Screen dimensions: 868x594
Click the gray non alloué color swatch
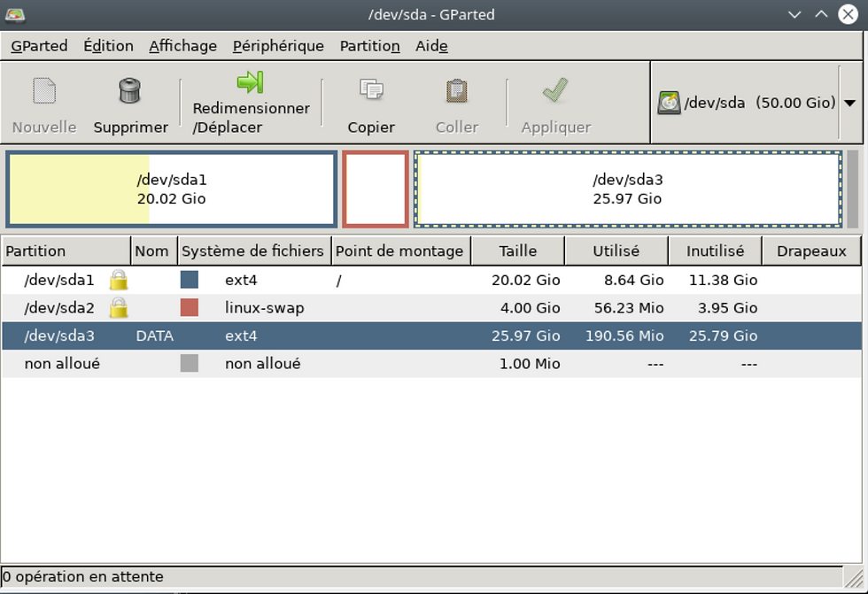(190, 363)
